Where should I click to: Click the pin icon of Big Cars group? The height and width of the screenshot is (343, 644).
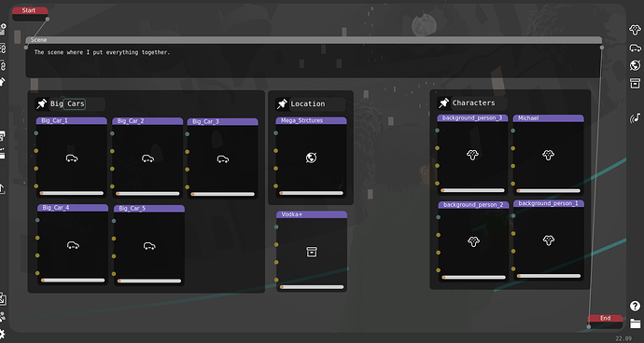[41, 103]
